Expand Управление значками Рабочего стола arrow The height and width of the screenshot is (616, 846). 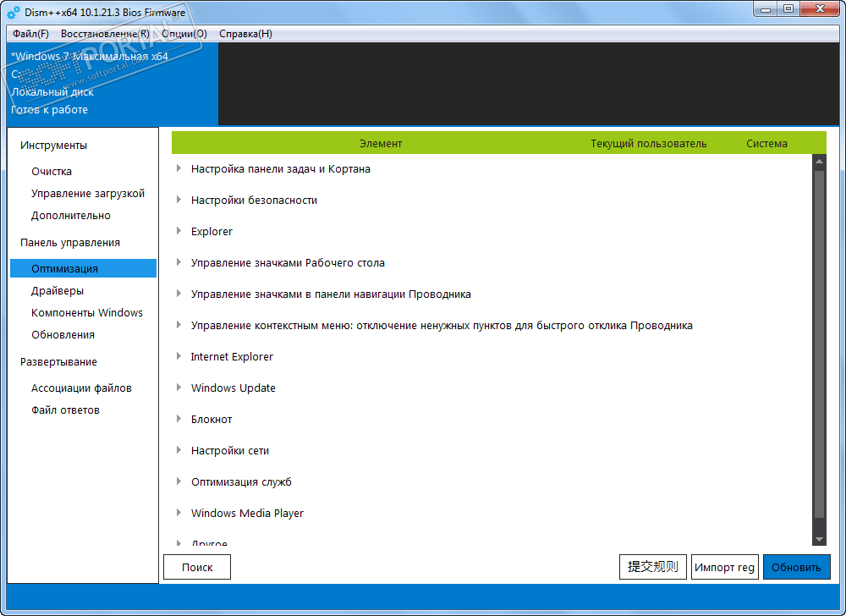point(179,262)
